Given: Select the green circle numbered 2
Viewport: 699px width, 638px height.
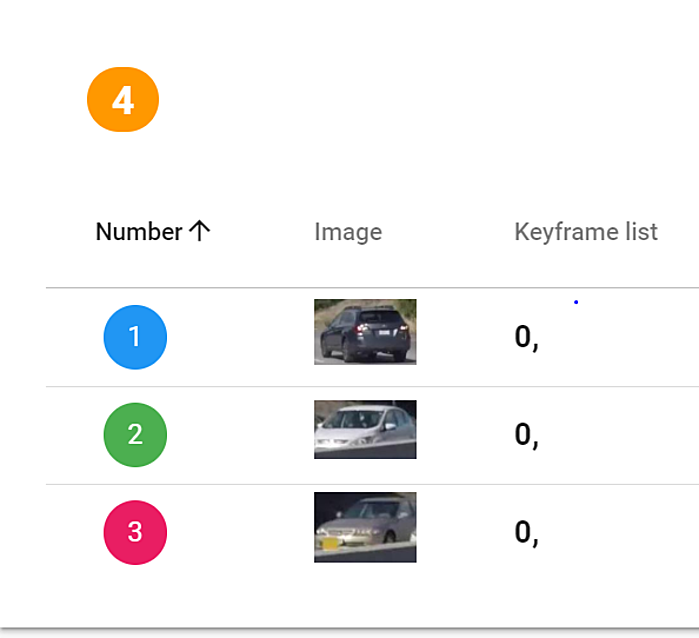Looking at the screenshot, I should pos(135,435).
